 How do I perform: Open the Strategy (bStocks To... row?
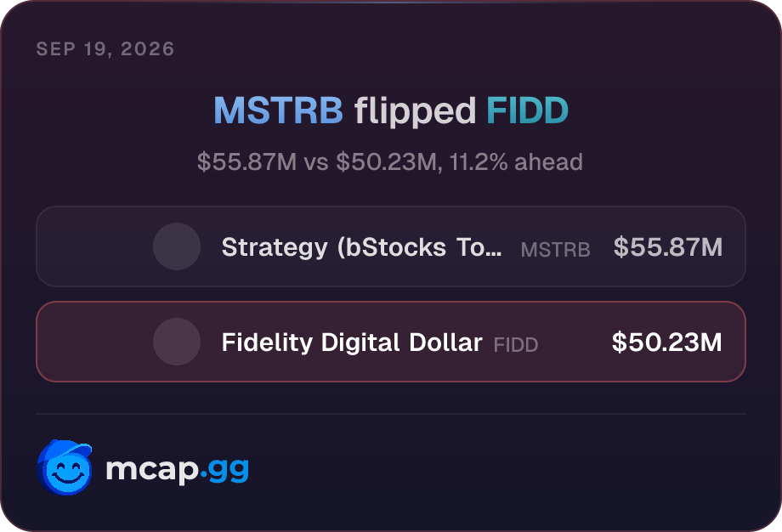[x=391, y=246]
